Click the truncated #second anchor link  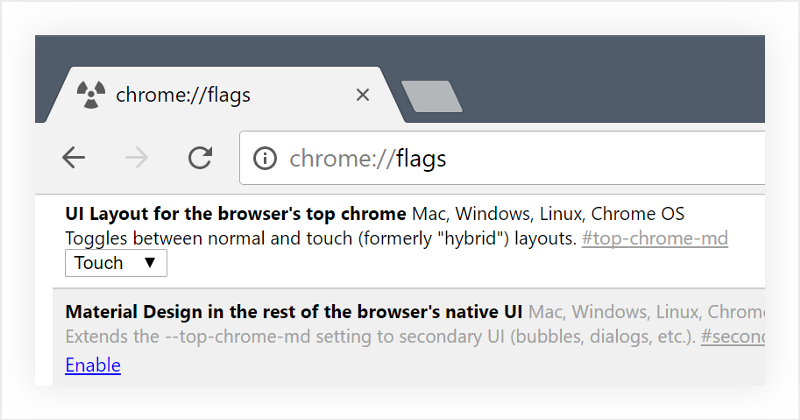(x=732, y=336)
